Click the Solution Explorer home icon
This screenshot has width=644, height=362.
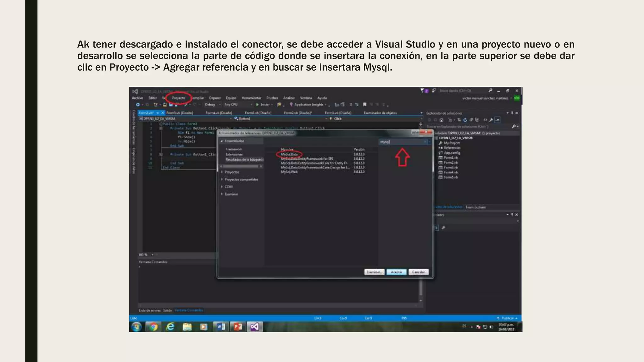(441, 120)
